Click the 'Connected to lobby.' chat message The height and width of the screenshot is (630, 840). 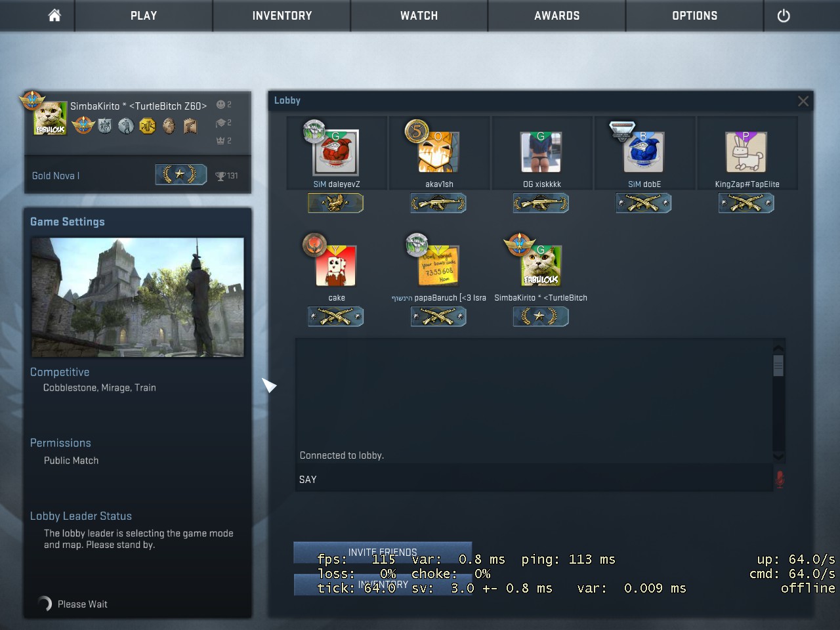point(342,455)
